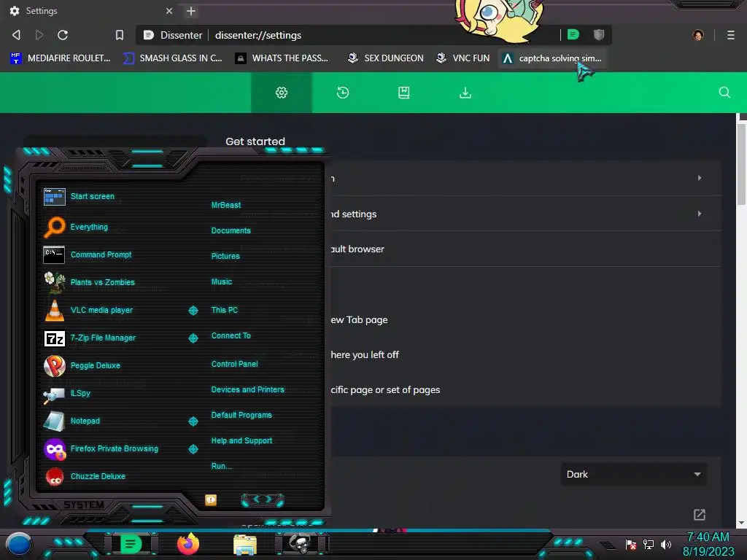The width and height of the screenshot is (747, 560).
Task: Expand the Notepad jump list arrow
Action: tap(193, 421)
